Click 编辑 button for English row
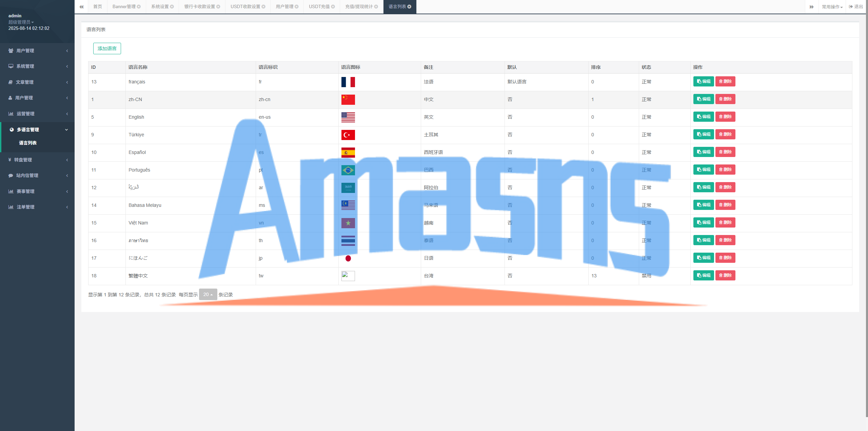This screenshot has height=431, width=868. click(704, 117)
